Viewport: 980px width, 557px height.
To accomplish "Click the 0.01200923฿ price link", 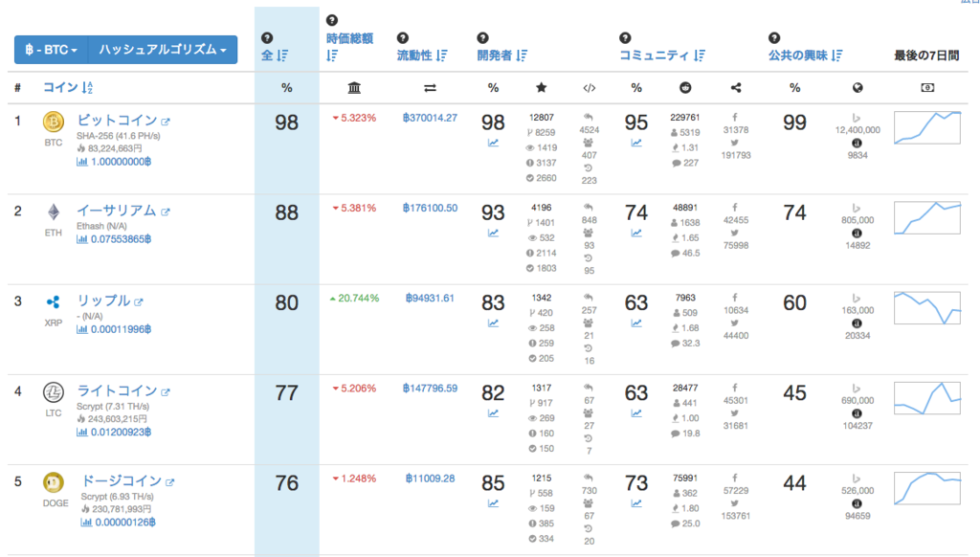I will (x=114, y=432).
